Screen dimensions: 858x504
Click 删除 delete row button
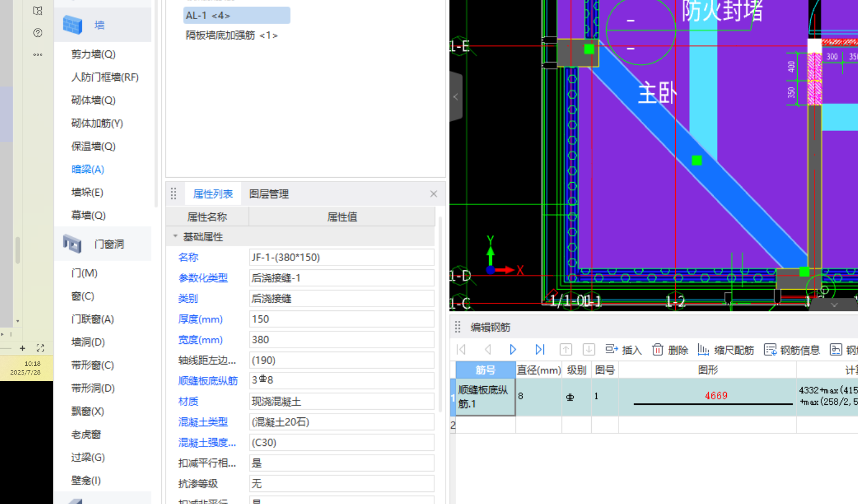670,350
